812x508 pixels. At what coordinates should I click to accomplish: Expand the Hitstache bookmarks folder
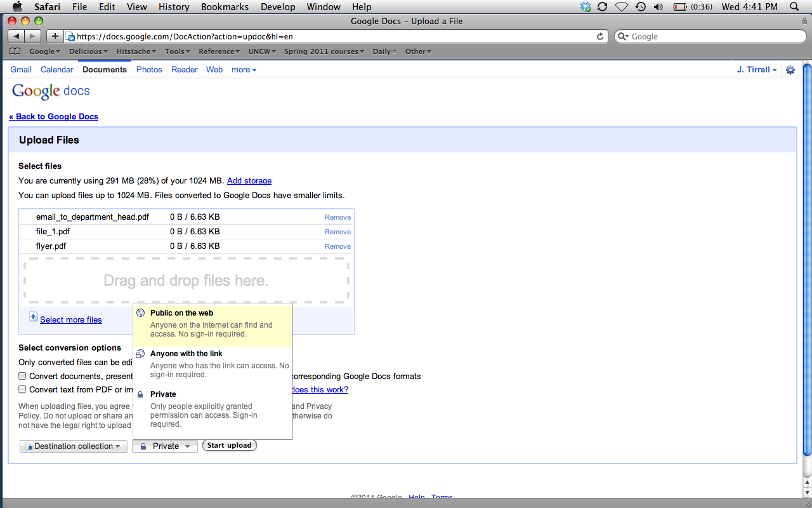pyautogui.click(x=136, y=51)
